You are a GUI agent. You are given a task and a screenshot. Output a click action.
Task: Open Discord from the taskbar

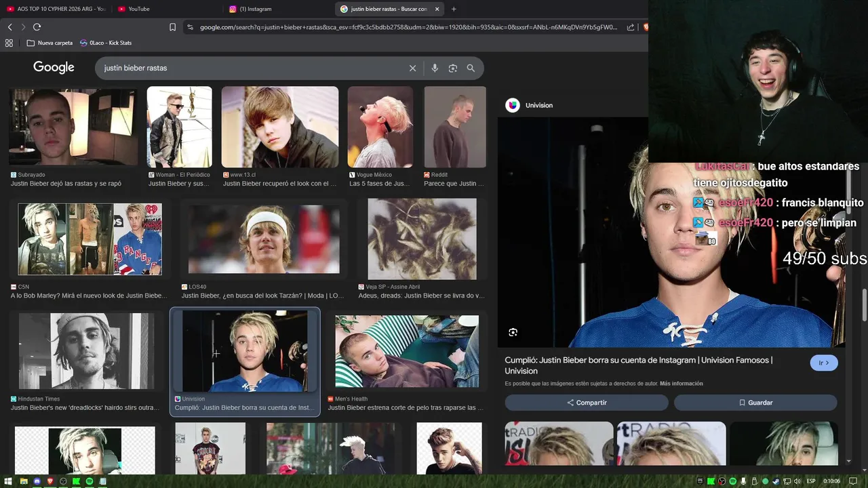[x=37, y=481]
